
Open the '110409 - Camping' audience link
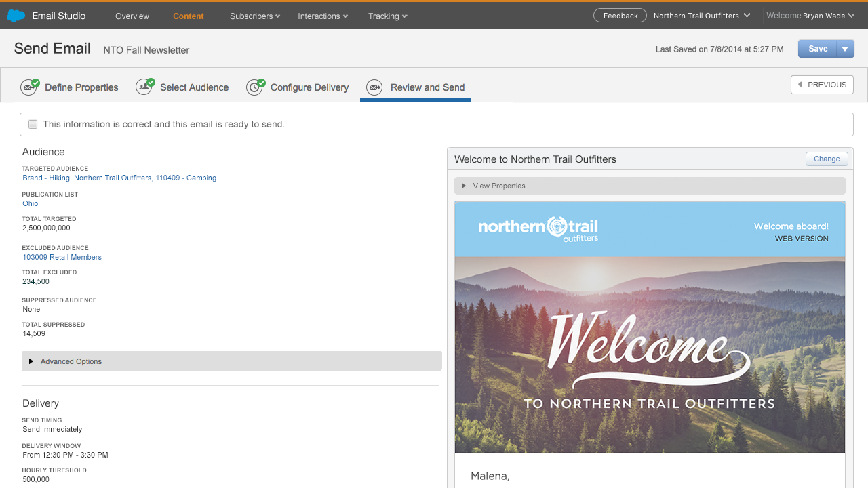[186, 178]
